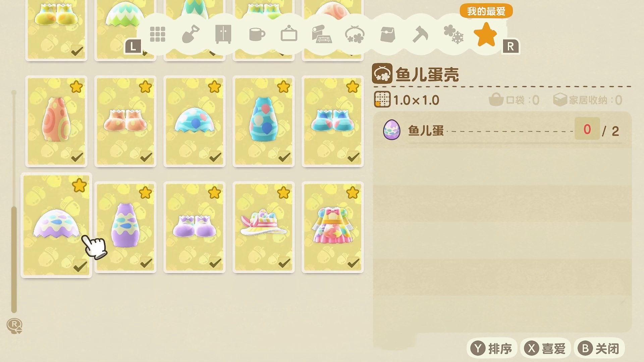Select the shovel tools category icon
The height and width of the screenshot is (362, 644).
click(191, 34)
